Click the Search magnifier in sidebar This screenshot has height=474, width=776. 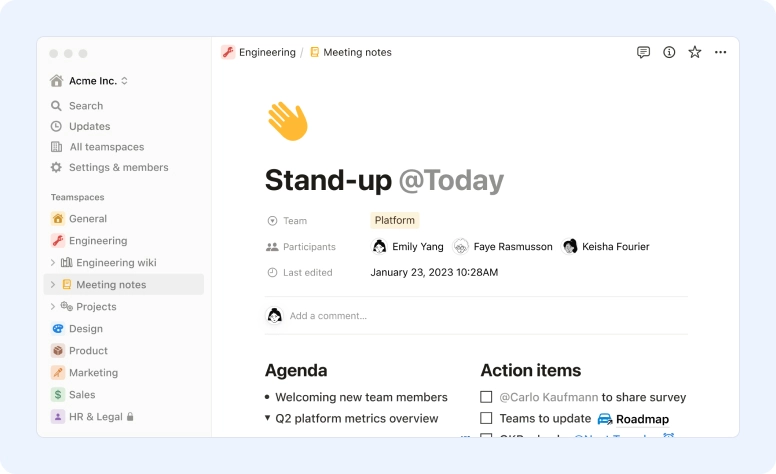56,106
